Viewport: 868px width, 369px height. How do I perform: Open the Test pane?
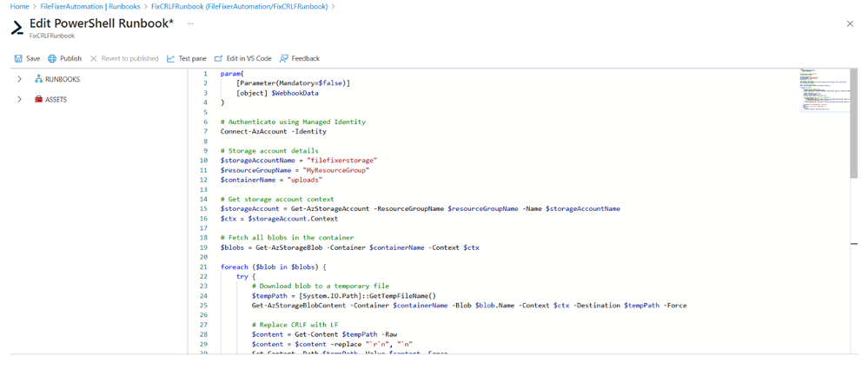(192, 58)
